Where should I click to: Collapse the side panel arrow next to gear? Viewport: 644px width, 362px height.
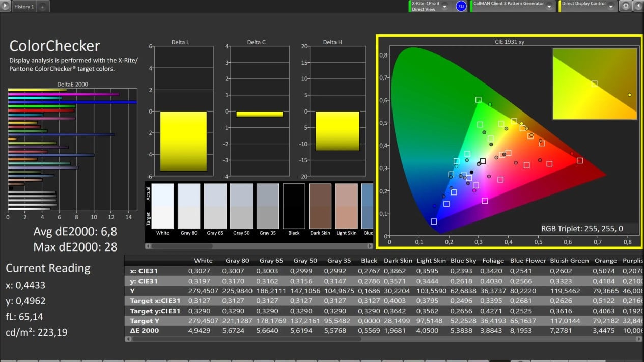638,6
